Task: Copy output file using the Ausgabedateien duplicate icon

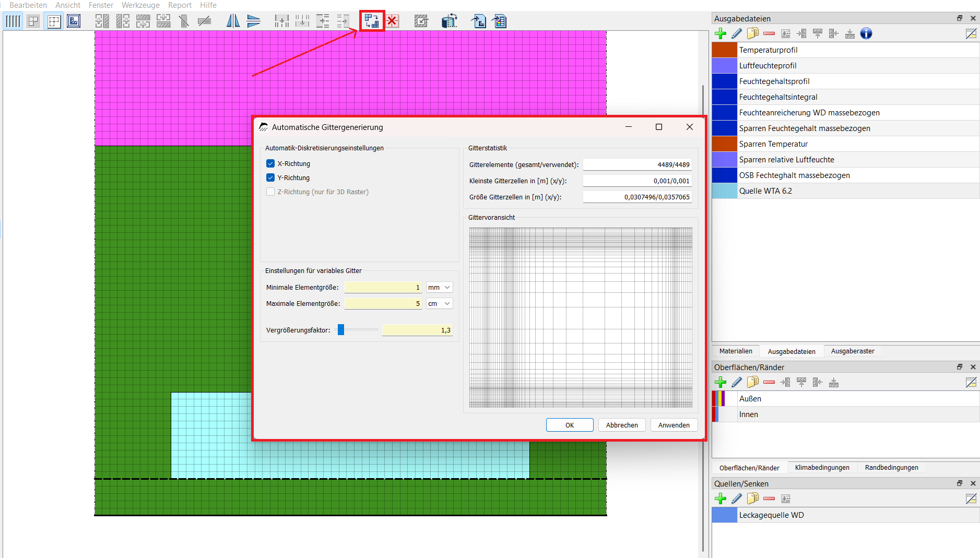Action: coord(752,33)
